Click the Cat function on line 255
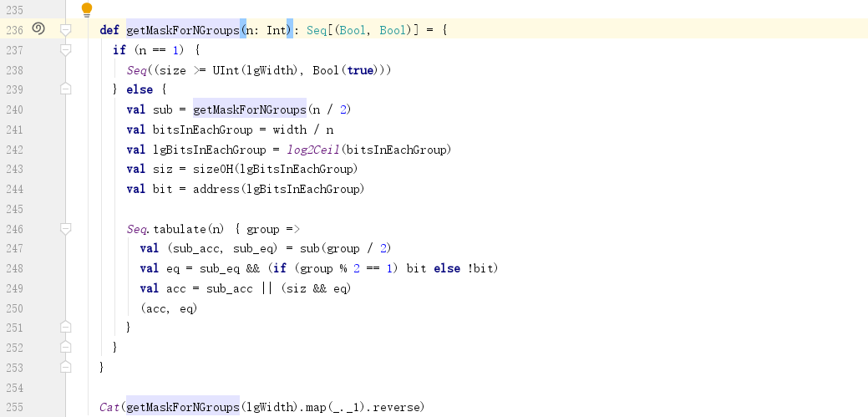The image size is (868, 417). 109,407
